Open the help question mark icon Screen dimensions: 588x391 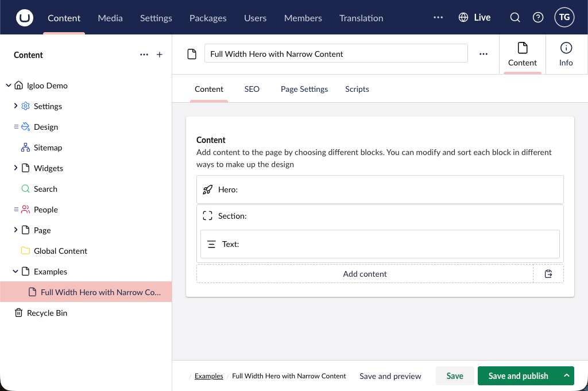pos(537,18)
